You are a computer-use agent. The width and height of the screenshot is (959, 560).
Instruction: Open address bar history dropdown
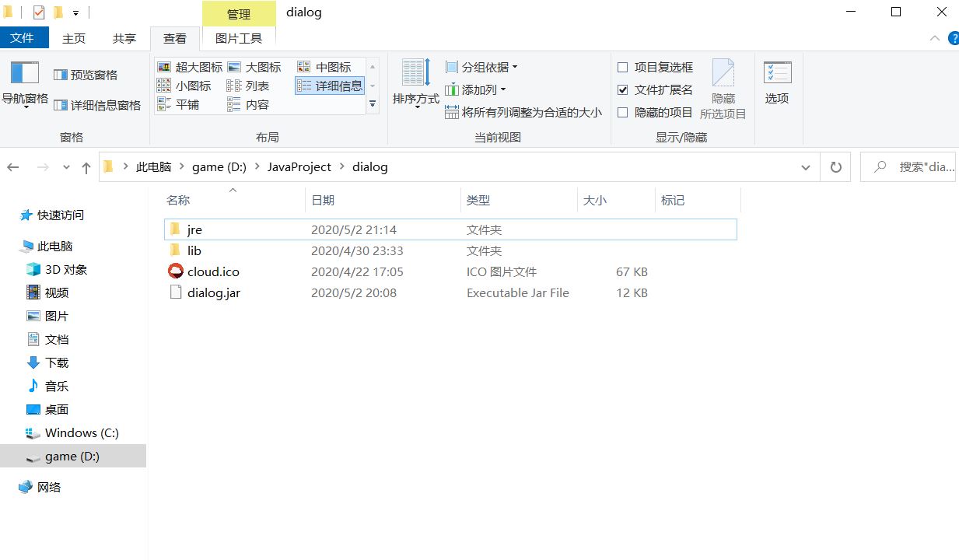[805, 167]
